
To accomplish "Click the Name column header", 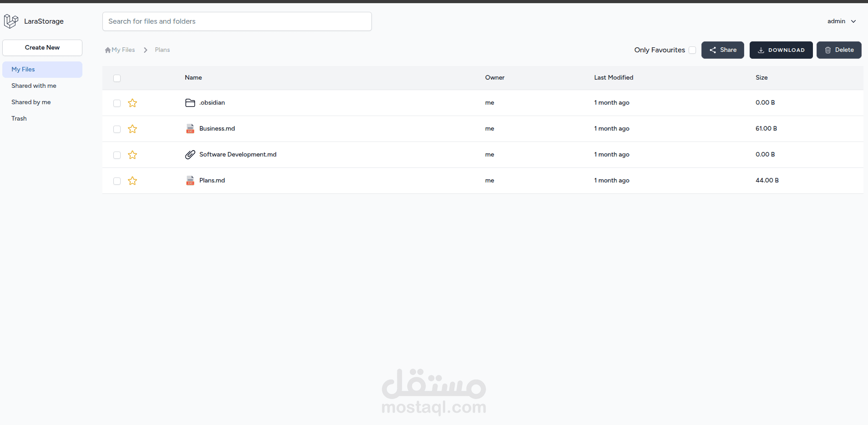I will [x=193, y=78].
